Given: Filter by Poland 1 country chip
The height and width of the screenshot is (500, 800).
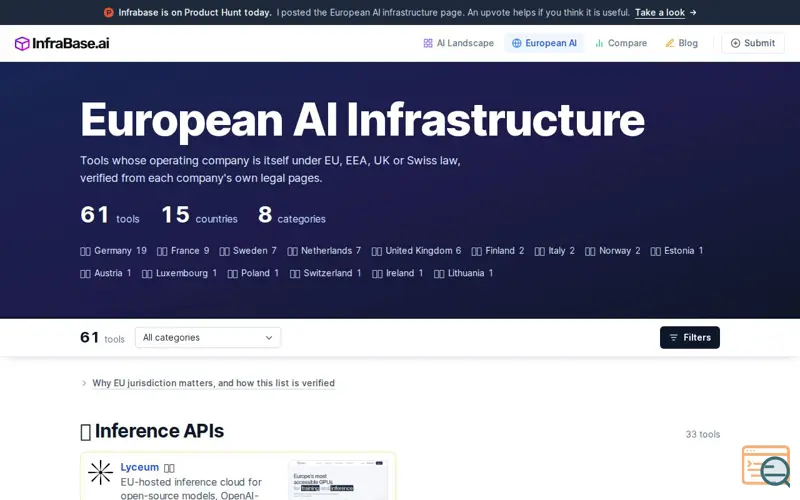Looking at the screenshot, I should 253,273.
